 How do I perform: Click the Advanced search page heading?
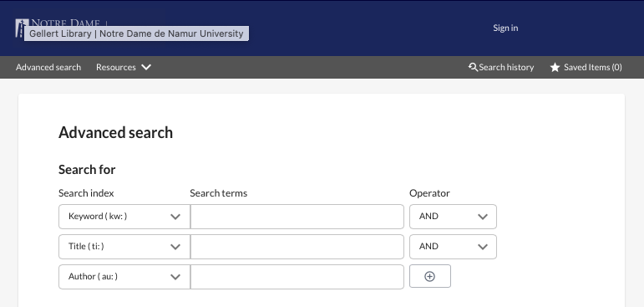coord(115,132)
